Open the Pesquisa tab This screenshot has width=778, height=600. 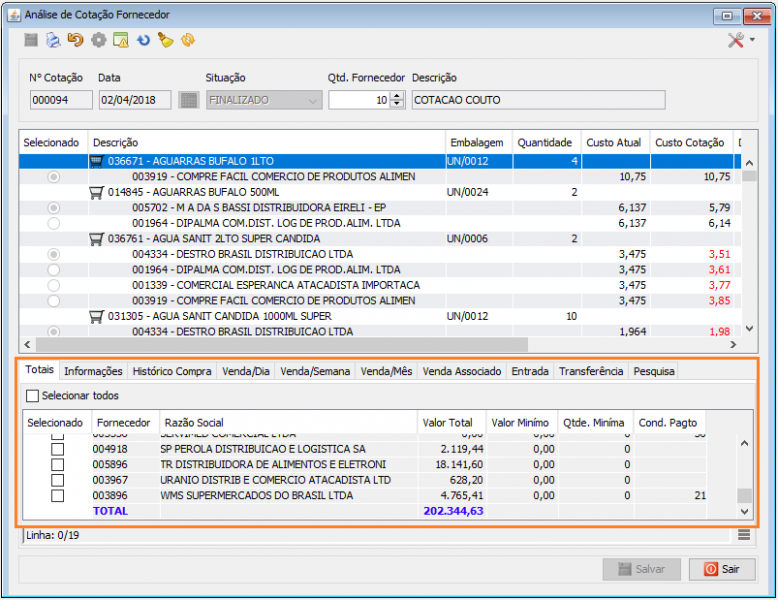(653, 371)
